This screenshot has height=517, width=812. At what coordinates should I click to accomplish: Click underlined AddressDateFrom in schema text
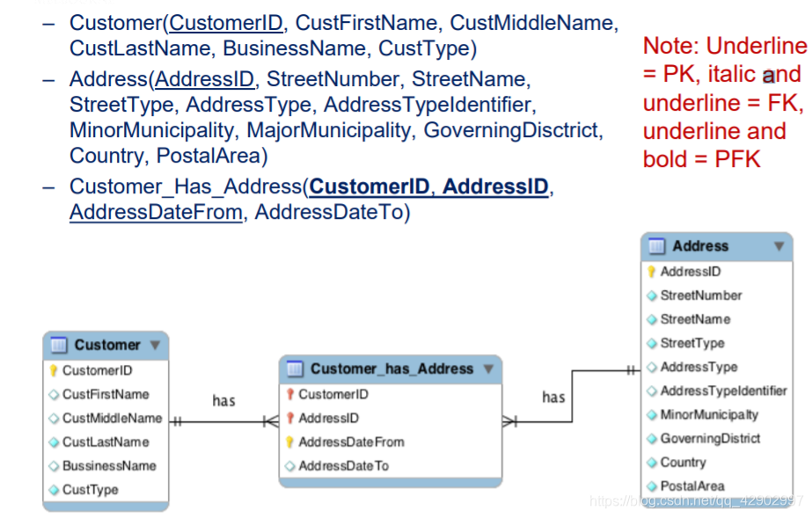(156, 212)
